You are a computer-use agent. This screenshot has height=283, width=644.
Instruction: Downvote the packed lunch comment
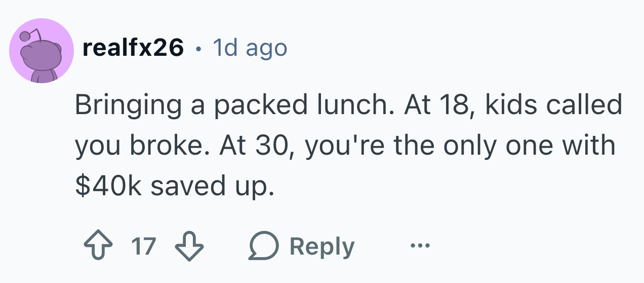pyautogui.click(x=189, y=247)
